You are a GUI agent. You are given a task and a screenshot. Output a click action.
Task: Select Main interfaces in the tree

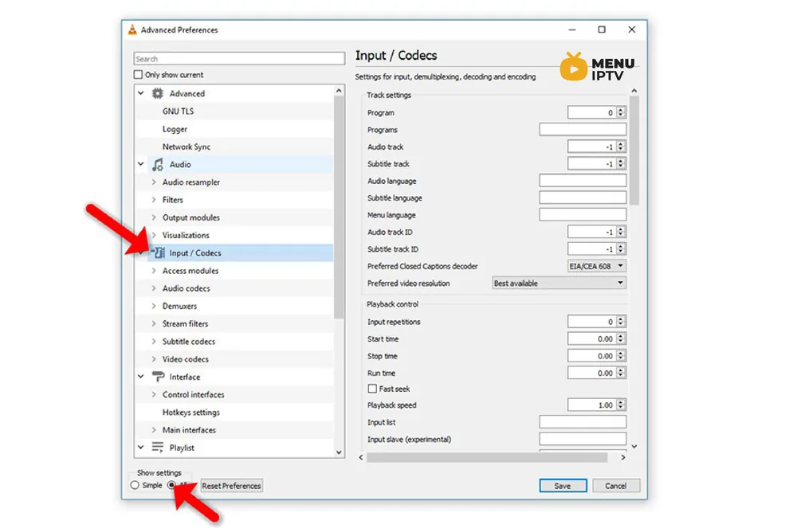[189, 430]
